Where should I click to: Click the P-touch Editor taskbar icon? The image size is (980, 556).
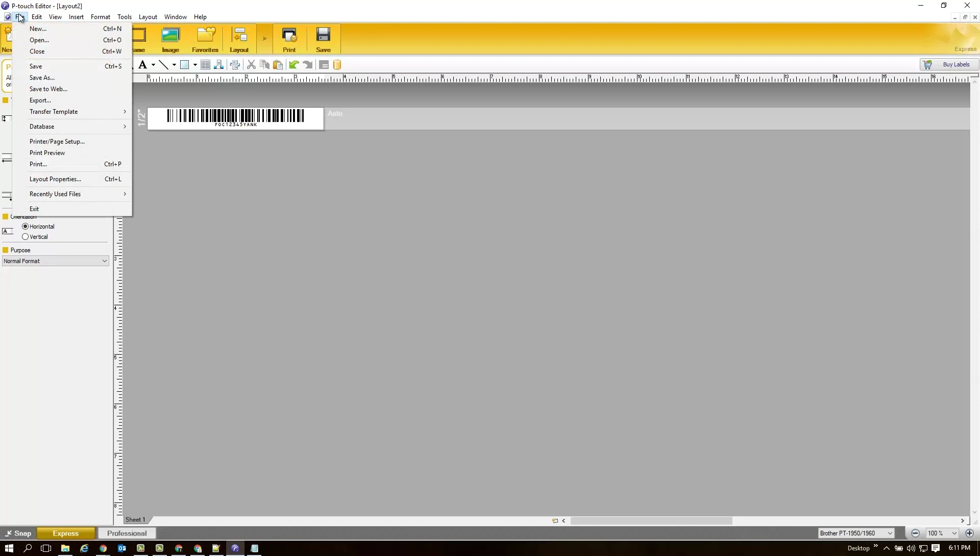point(235,548)
